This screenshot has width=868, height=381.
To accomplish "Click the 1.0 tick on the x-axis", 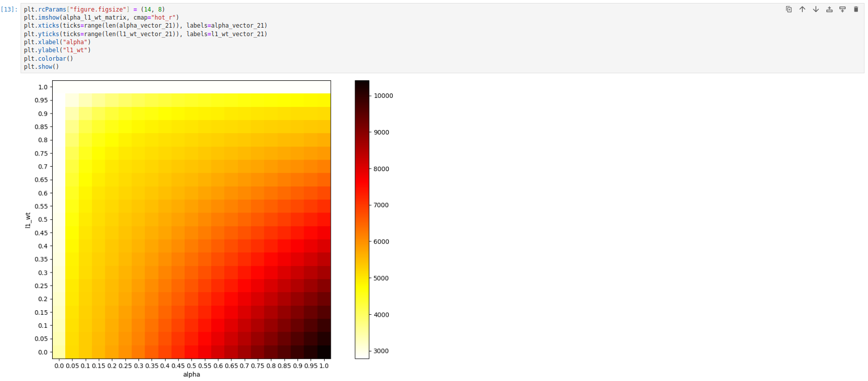I will point(324,366).
